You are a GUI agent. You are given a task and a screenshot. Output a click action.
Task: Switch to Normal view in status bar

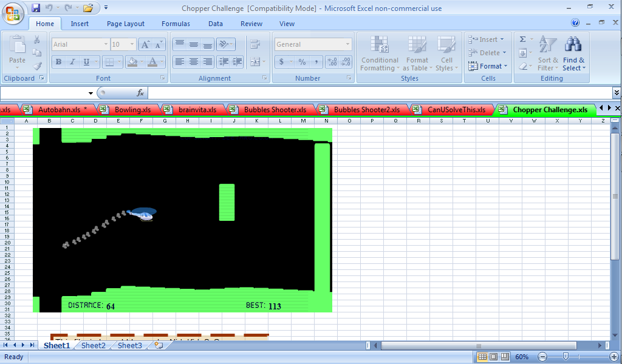click(x=482, y=357)
